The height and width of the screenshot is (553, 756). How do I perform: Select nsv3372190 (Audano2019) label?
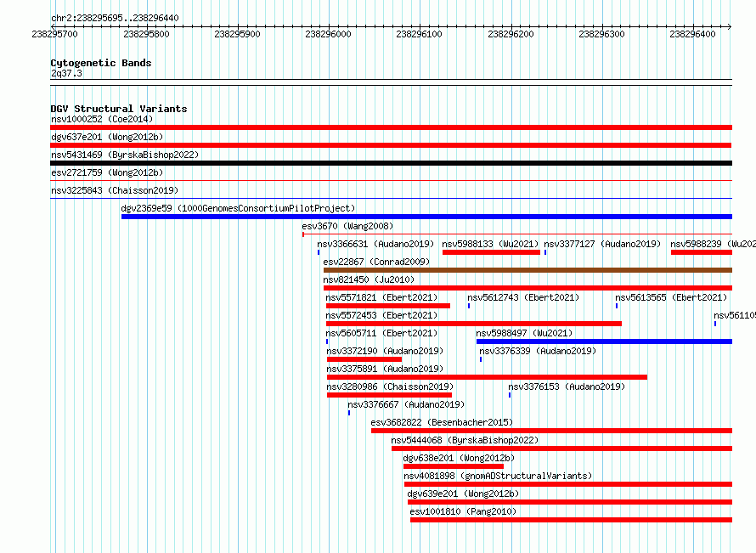click(x=386, y=351)
